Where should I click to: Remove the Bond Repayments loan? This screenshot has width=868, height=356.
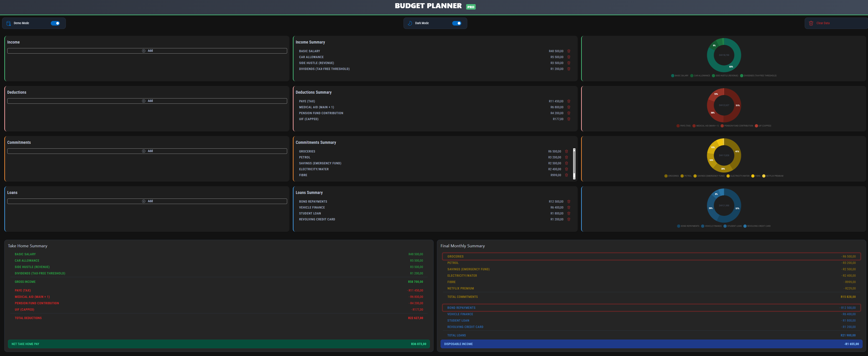tap(569, 202)
